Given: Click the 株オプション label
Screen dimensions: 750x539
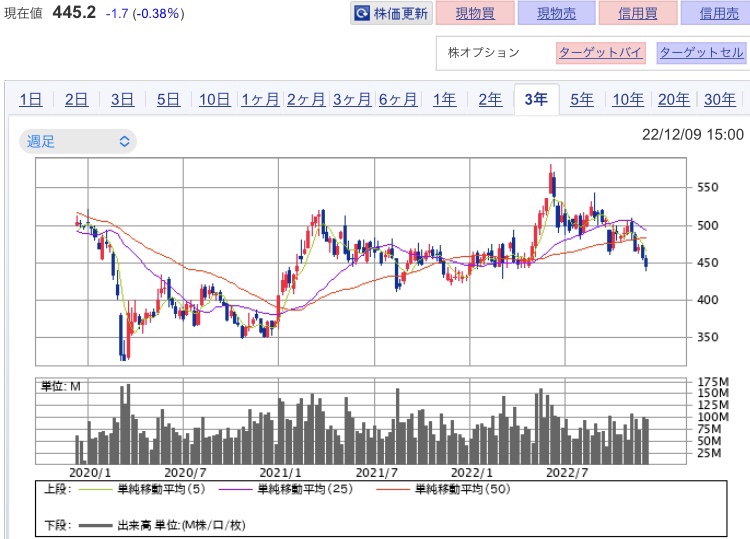Looking at the screenshot, I should click(x=484, y=53).
